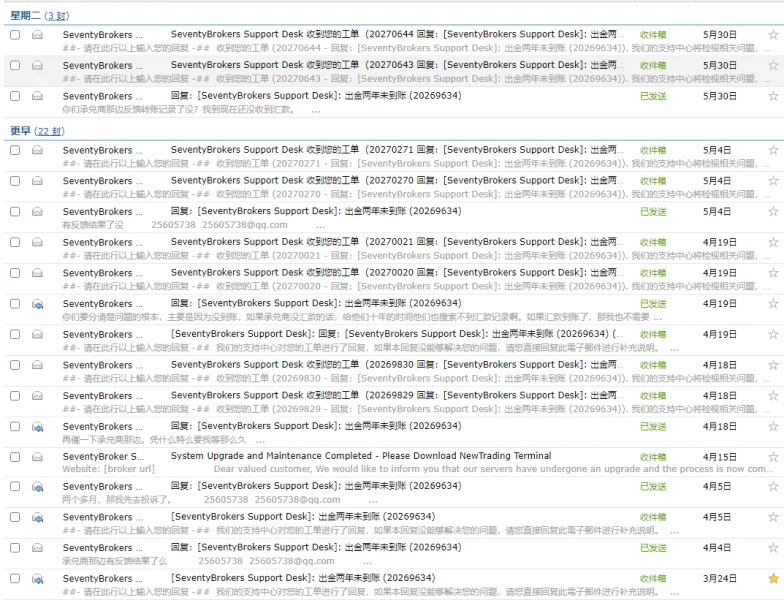The height and width of the screenshot is (600, 784).
Task: Click date 3月24日 on last email
Action: coord(720,578)
